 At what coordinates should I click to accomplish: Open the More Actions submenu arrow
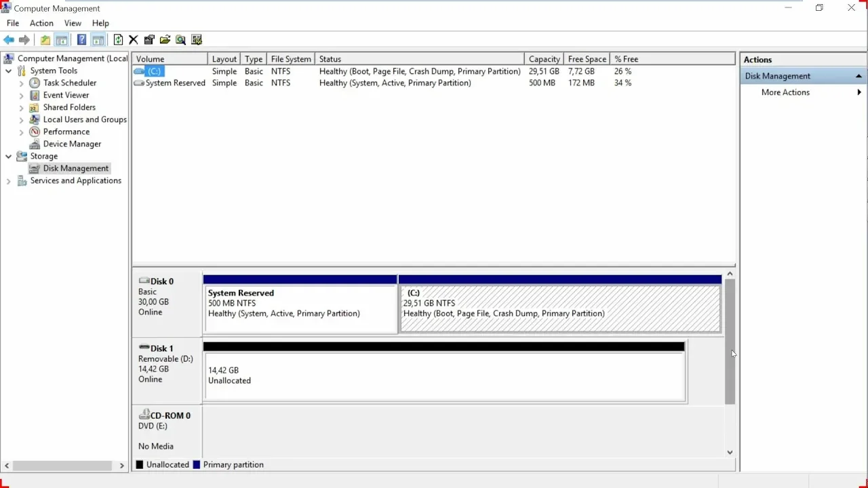click(859, 92)
